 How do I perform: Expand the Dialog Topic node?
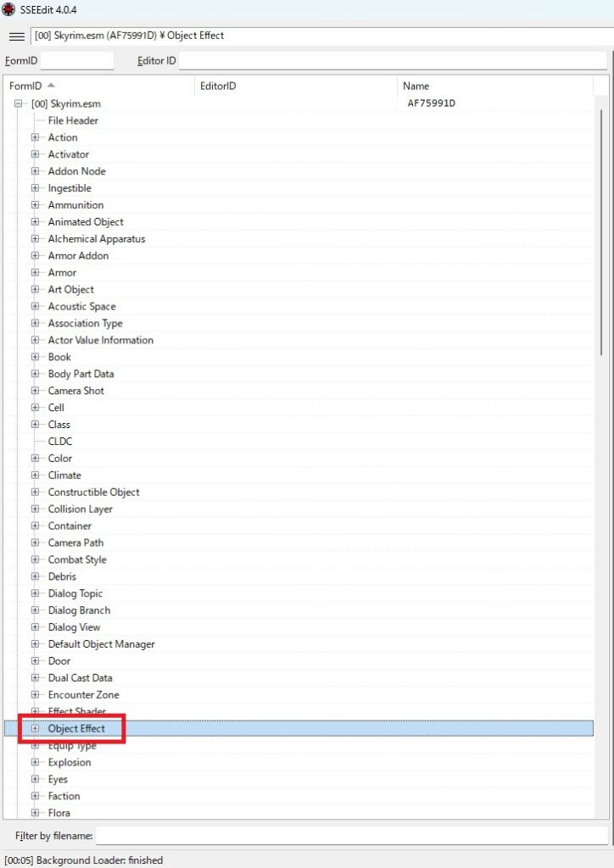click(x=36, y=593)
